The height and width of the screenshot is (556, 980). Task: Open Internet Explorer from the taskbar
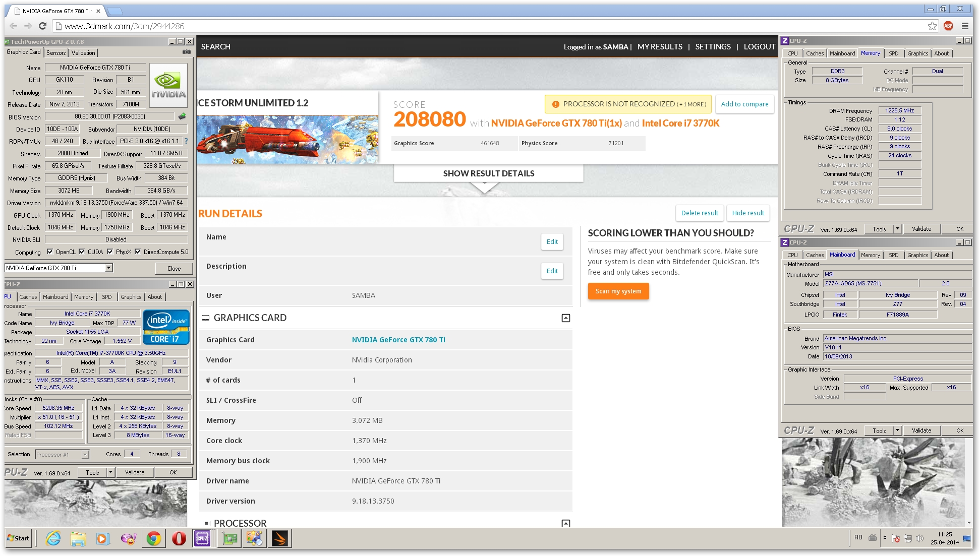(x=53, y=539)
